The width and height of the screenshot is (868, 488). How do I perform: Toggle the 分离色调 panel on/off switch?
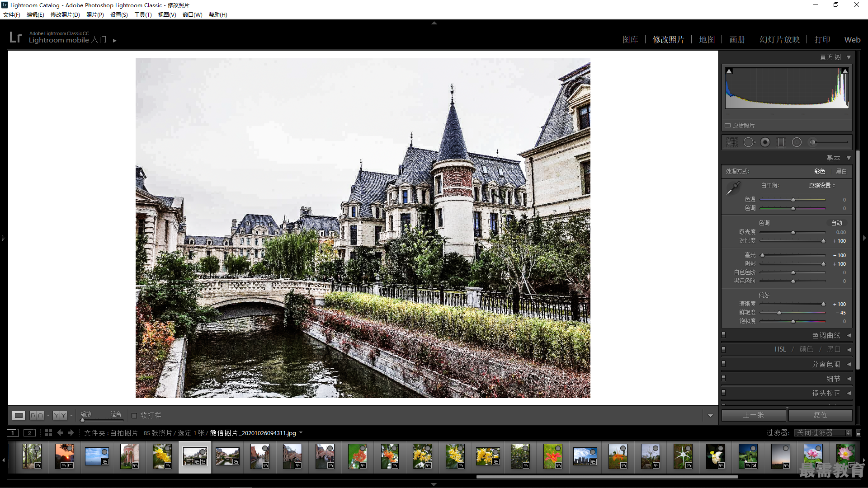pyautogui.click(x=724, y=364)
